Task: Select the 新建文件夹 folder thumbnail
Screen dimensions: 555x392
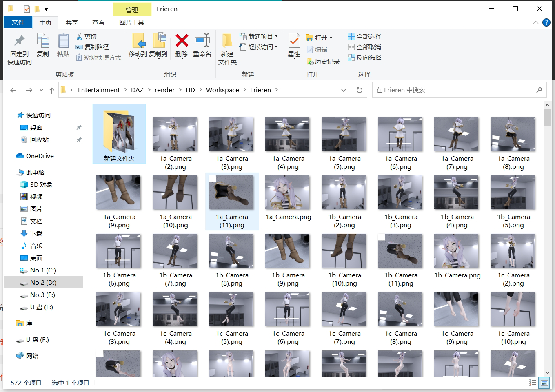Action: pos(119,134)
